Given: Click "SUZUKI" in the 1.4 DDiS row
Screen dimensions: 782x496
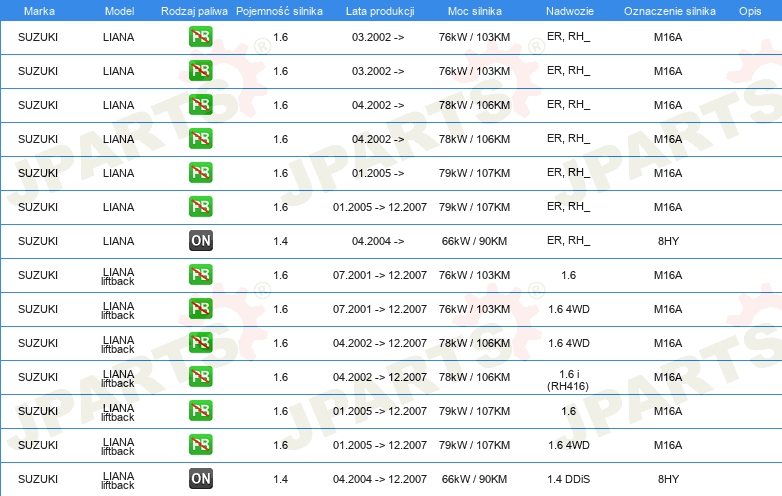Looking at the screenshot, I should (x=38, y=479).
